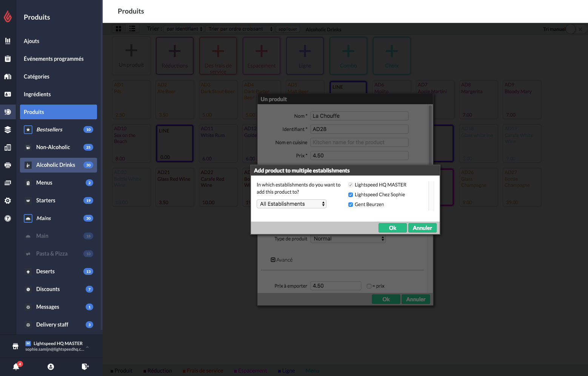588x376 pixels.
Task: Open the Ingrédients menu item
Action: [x=37, y=94]
